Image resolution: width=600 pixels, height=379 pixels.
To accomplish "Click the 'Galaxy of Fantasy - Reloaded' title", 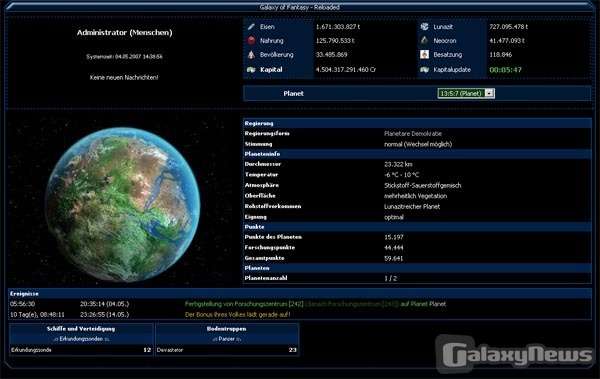I will pos(300,7).
